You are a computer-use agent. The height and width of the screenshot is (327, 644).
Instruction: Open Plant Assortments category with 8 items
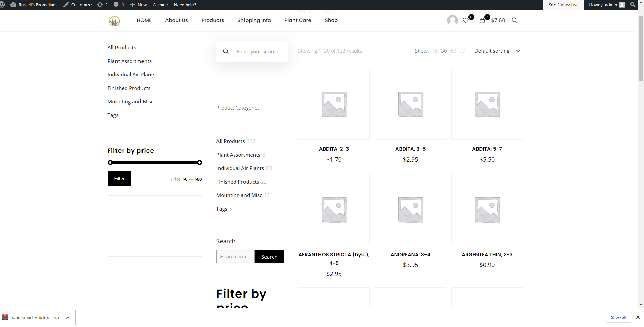(x=238, y=155)
